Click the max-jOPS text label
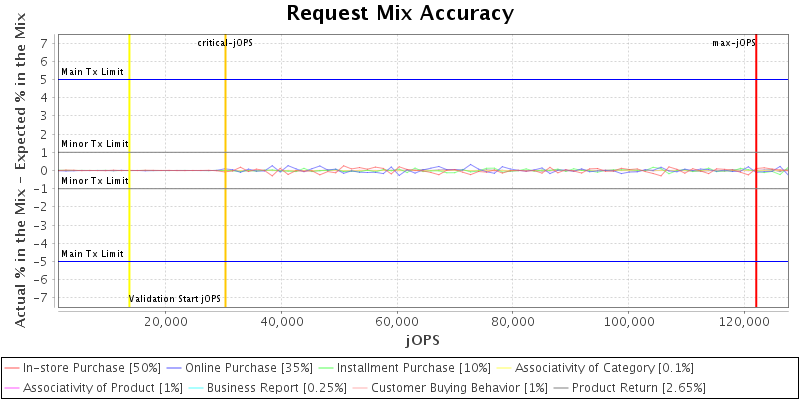Screen dimensions: 800x400 click(733, 43)
